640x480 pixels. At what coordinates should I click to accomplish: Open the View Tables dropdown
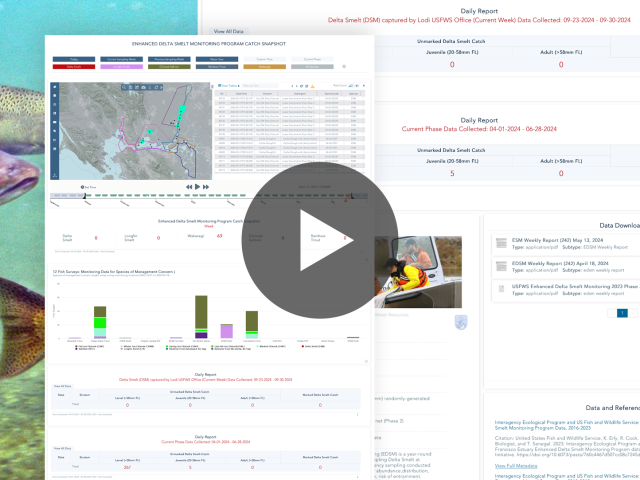tap(229, 86)
